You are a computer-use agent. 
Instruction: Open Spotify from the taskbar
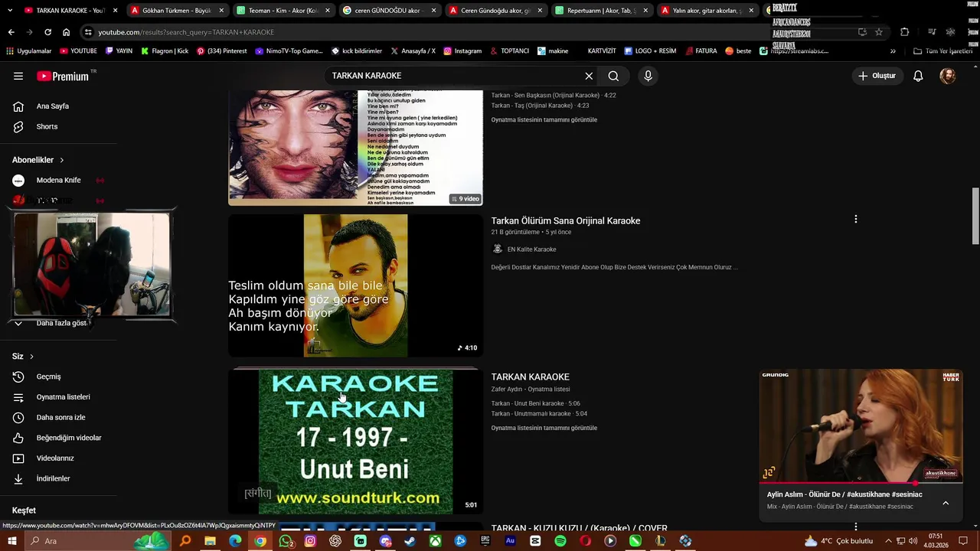560,541
